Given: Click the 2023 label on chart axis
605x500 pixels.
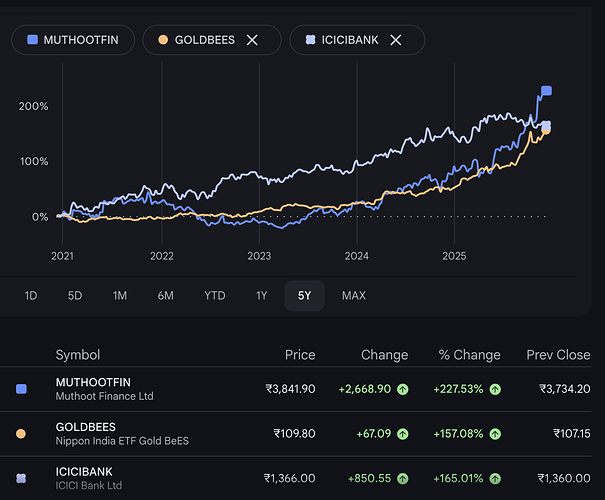Looking at the screenshot, I should (x=259, y=256).
